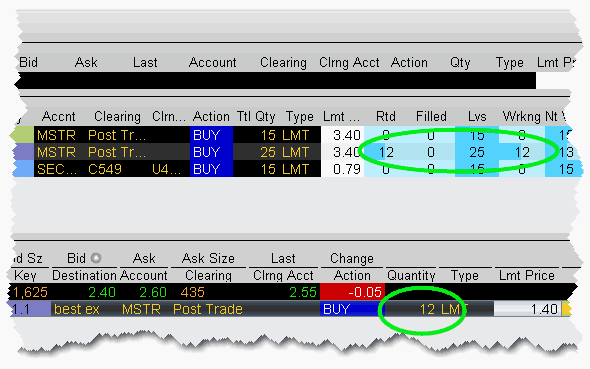
Task: Click the U4... clearing account cell
Action: point(167,169)
